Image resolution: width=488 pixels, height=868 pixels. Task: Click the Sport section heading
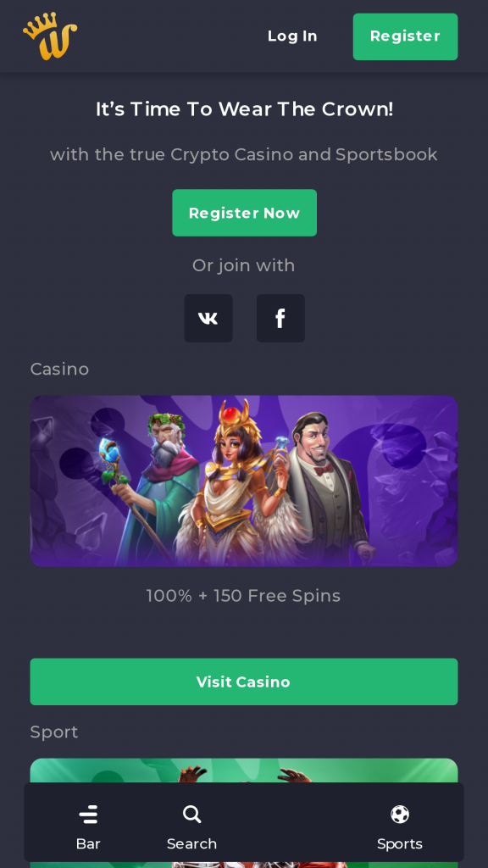(54, 732)
